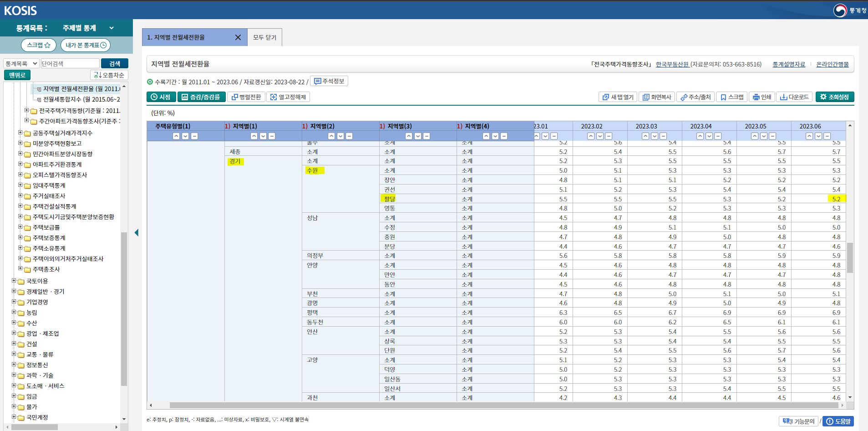Click the sidebar tree vertical scrollbar
868x431 pixels.
[x=124, y=309]
